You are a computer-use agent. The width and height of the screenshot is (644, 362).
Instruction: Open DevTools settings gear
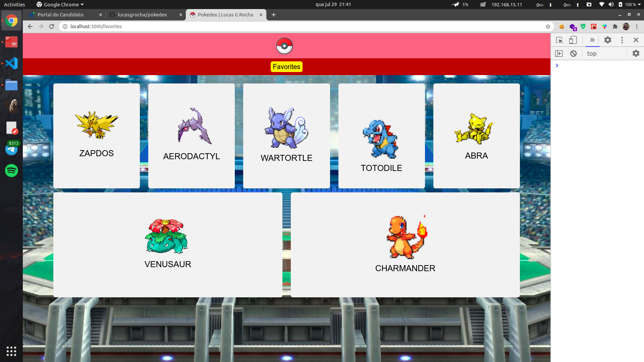point(607,40)
